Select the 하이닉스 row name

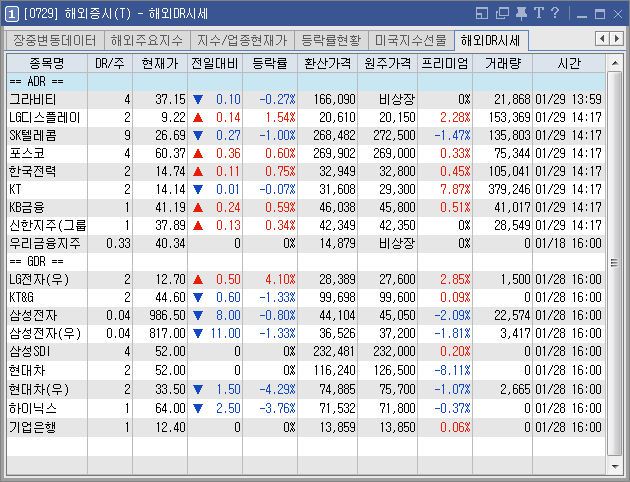coord(33,408)
